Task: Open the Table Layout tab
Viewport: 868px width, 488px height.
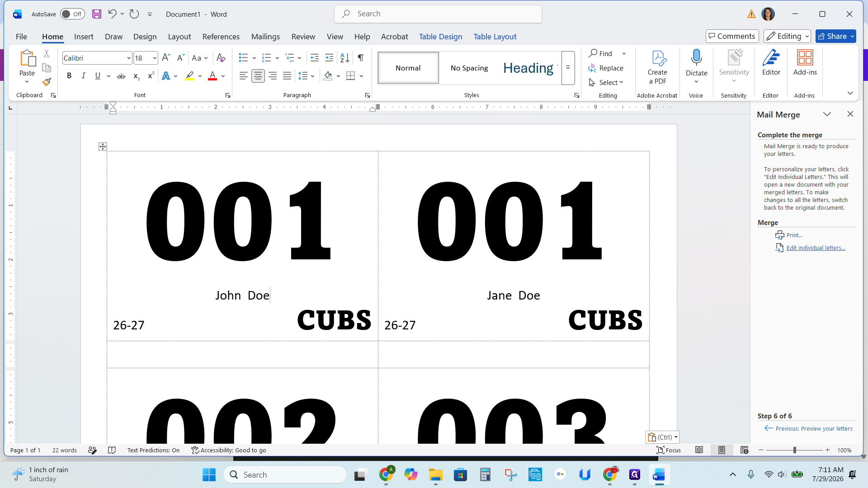Action: tap(495, 37)
